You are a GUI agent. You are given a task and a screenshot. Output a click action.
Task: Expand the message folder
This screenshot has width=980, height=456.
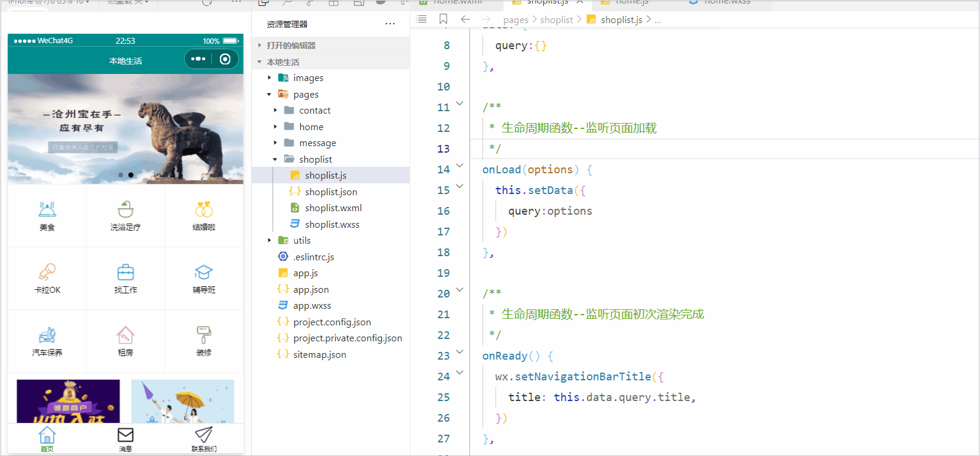point(275,143)
